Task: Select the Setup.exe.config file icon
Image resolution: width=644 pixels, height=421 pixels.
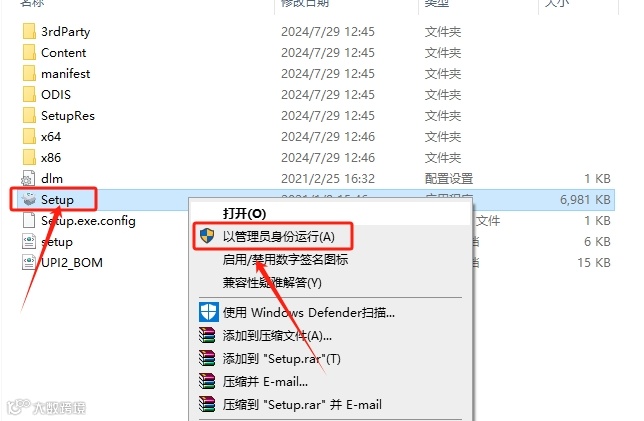Action: pyautogui.click(x=29, y=220)
